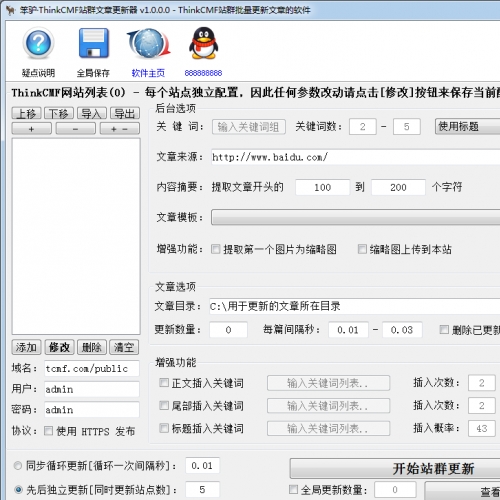Open the 软件主页 globe icon

pos(148,43)
